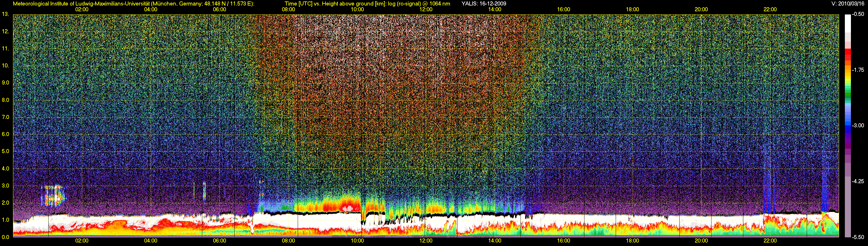Viewport: 868px width, 246px height.
Task: Select the 02:00 label on the top time axis
Action: pos(82,10)
